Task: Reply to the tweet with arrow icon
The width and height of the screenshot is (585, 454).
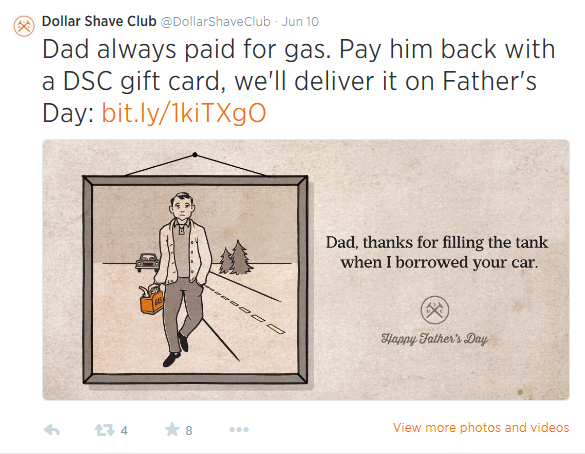Action: 51,430
